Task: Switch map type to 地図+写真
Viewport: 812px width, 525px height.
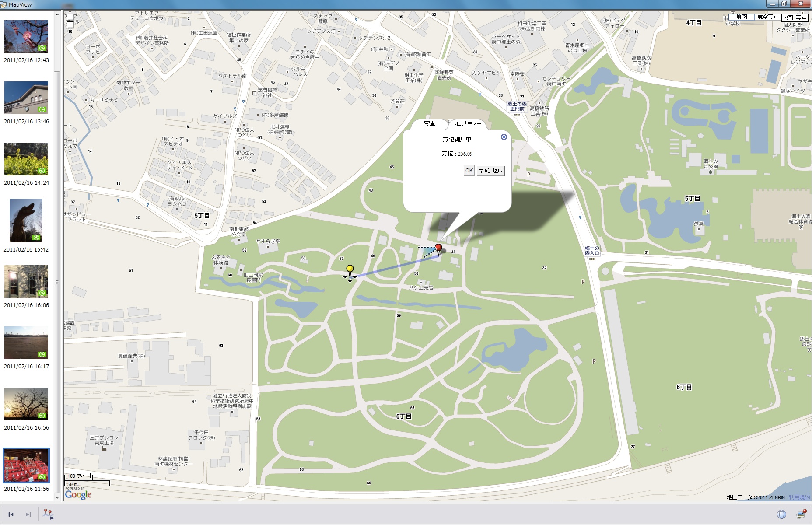Action: [795, 17]
